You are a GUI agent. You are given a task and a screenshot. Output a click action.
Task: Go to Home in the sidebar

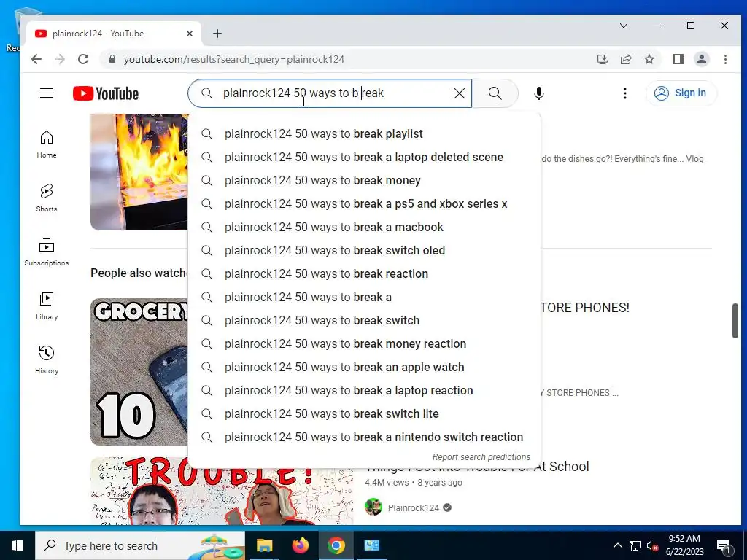(x=47, y=144)
